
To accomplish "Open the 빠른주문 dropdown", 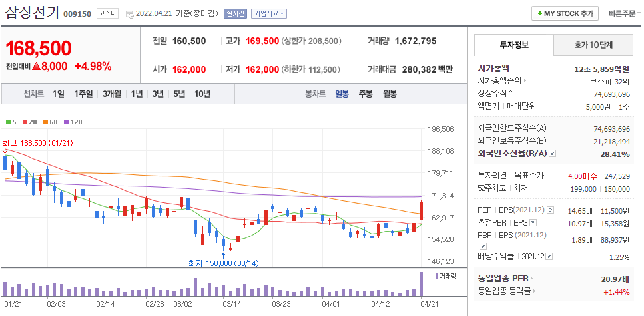I will tap(625, 13).
